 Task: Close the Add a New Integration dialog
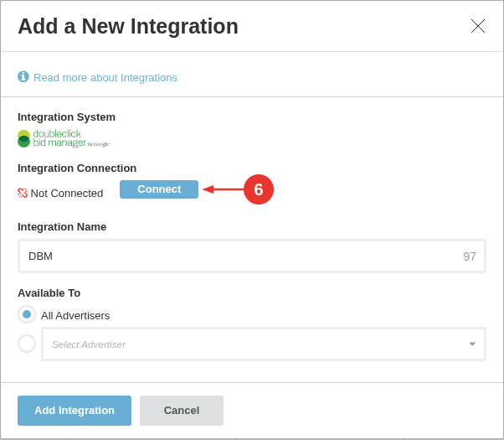pos(478,26)
